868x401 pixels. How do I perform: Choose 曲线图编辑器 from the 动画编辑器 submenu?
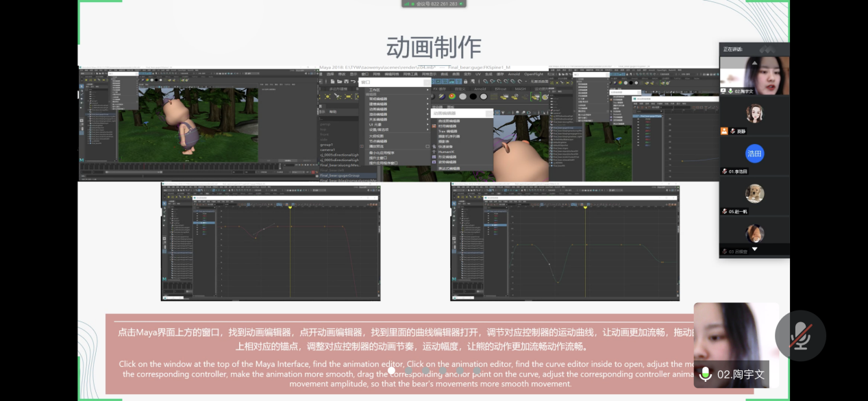(449, 121)
